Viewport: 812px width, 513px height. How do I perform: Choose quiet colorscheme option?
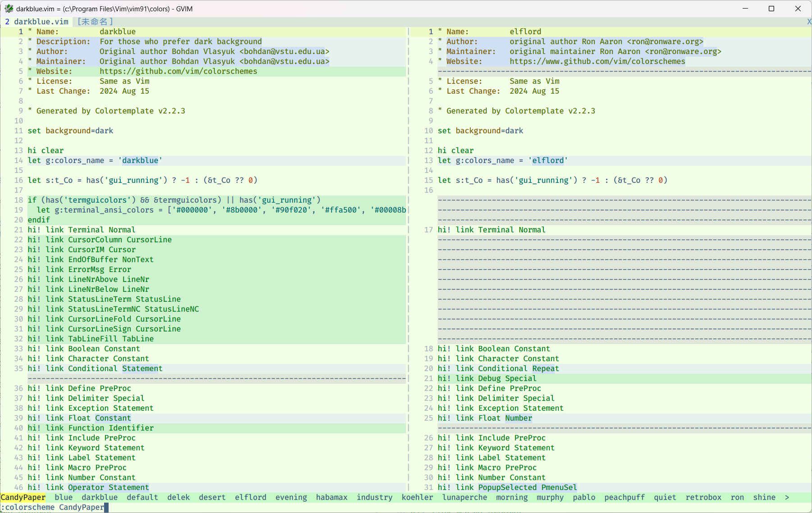pos(665,497)
